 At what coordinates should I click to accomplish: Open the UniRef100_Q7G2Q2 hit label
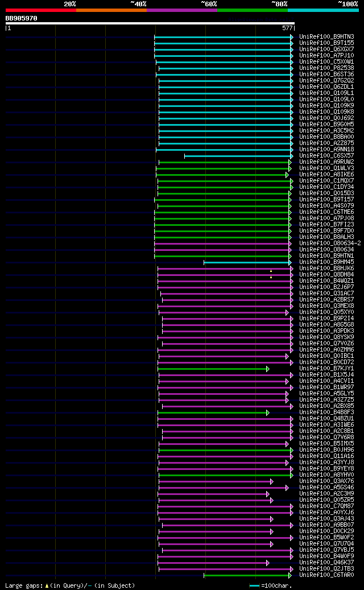point(326,81)
